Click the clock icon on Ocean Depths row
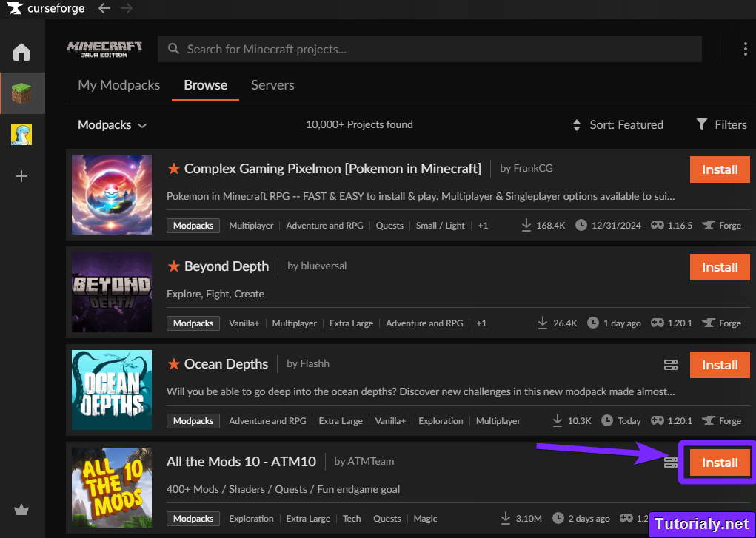The image size is (756, 538). (x=607, y=421)
